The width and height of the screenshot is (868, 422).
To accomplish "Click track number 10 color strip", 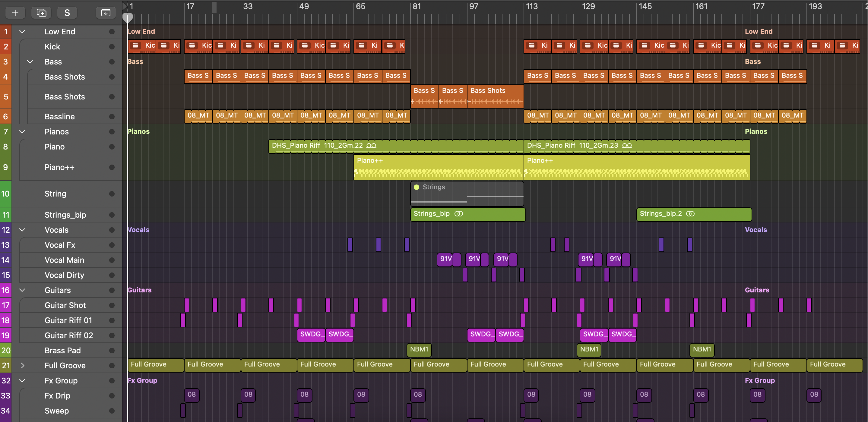I will (x=6, y=194).
